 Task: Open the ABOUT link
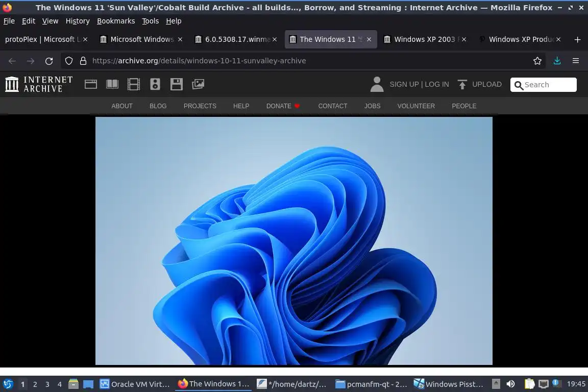pos(122,106)
